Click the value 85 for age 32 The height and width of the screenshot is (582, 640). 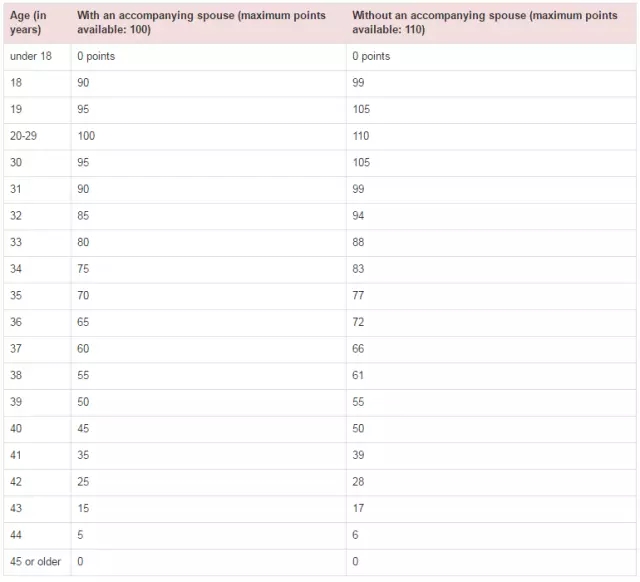click(x=83, y=216)
